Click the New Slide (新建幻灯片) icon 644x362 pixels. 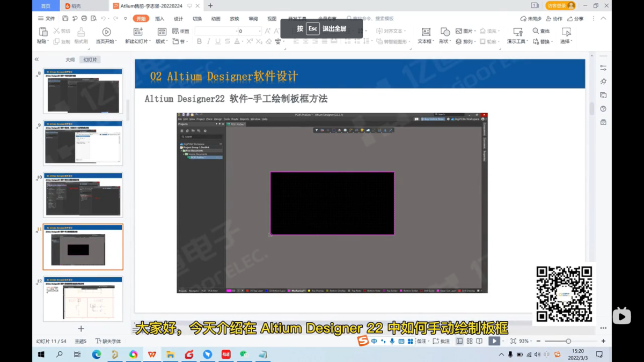(x=138, y=32)
